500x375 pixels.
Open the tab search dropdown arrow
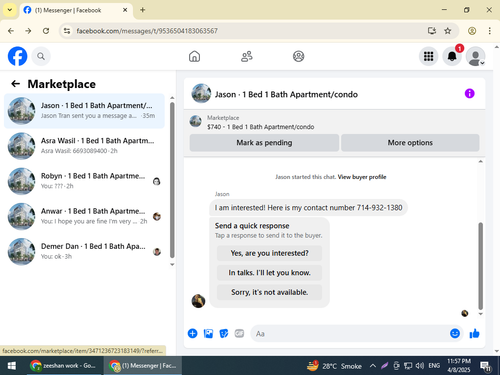coord(10,10)
